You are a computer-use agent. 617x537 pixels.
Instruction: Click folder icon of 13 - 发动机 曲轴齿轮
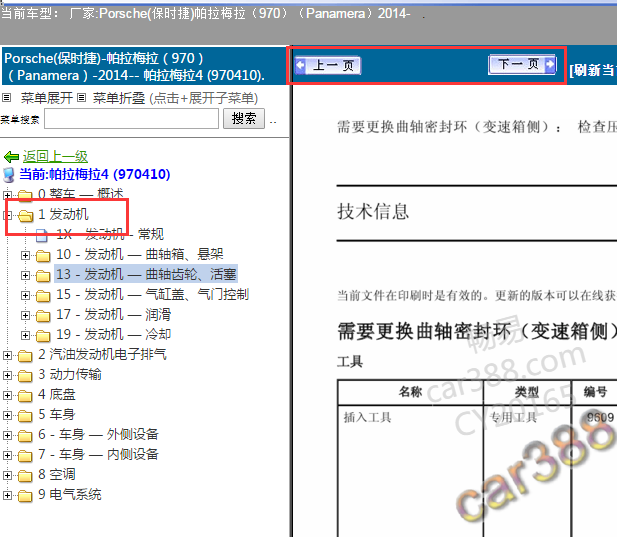tap(43, 276)
